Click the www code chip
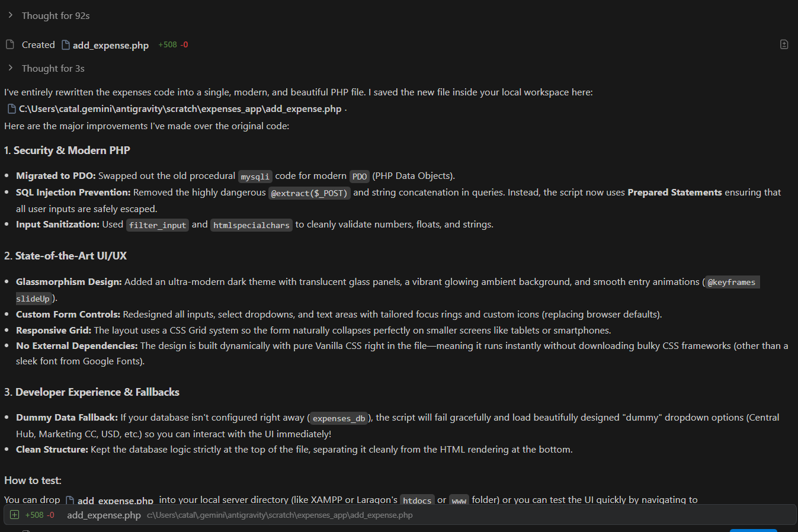 coord(459,501)
